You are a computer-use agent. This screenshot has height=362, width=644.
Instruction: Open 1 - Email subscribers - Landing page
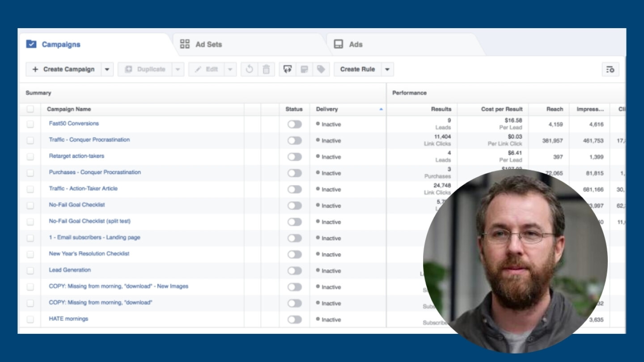[94, 237]
